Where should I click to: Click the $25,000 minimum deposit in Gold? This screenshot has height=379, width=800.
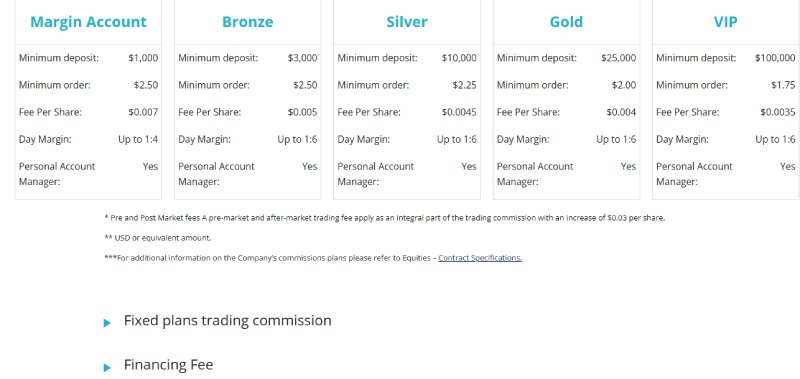[619, 58]
